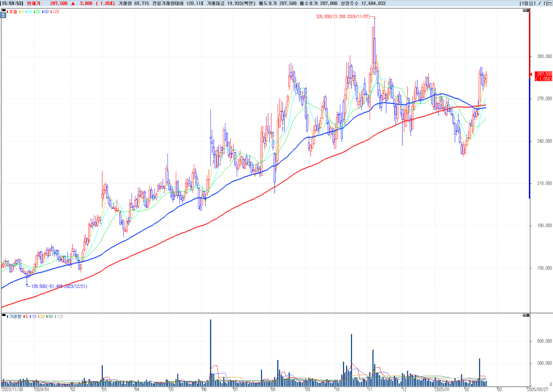Click the black legend handle of price panel
This screenshot has height=392, width=553.
[4, 10]
